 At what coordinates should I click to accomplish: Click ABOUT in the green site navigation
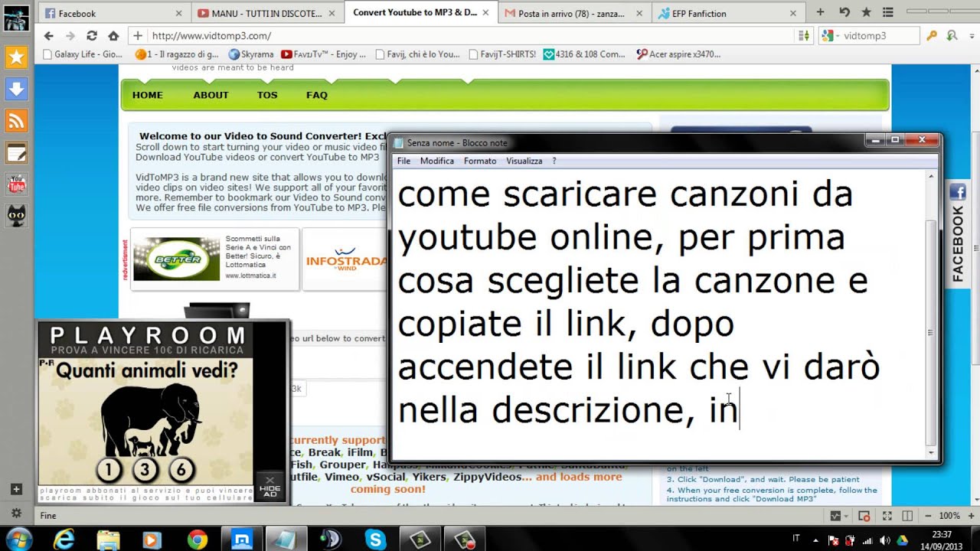coord(211,95)
